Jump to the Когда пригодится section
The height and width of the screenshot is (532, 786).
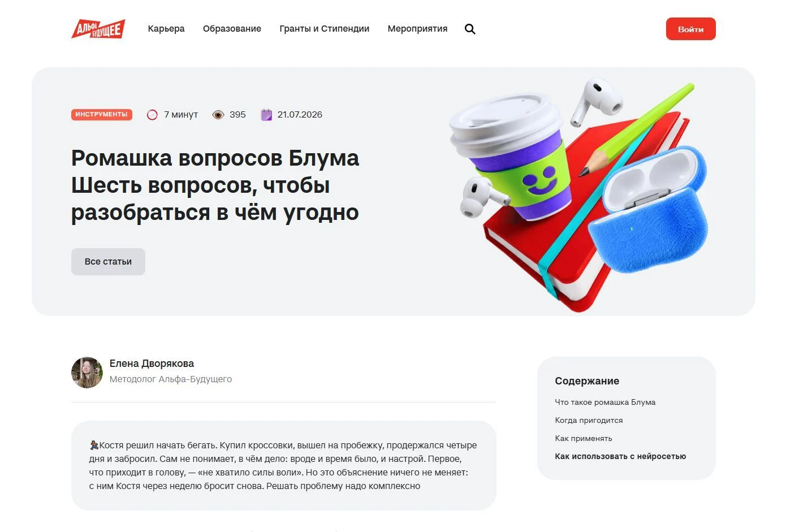pos(589,420)
